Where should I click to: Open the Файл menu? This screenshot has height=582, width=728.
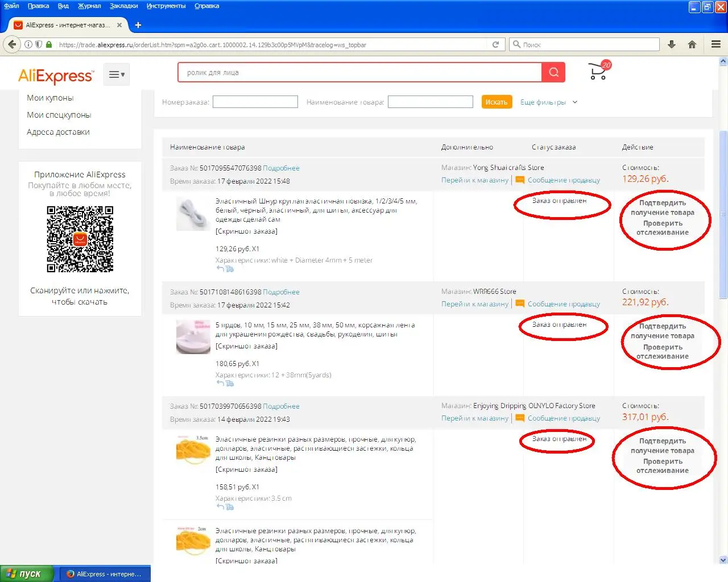point(11,6)
